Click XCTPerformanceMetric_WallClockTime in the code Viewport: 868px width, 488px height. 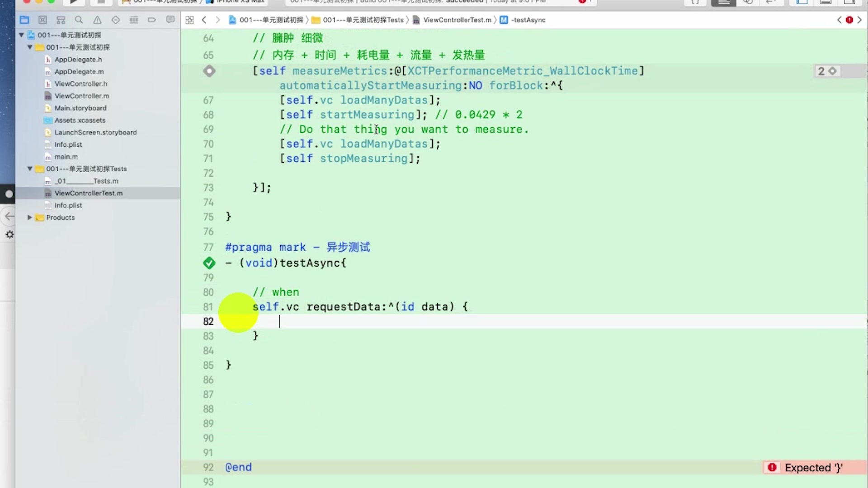523,71
